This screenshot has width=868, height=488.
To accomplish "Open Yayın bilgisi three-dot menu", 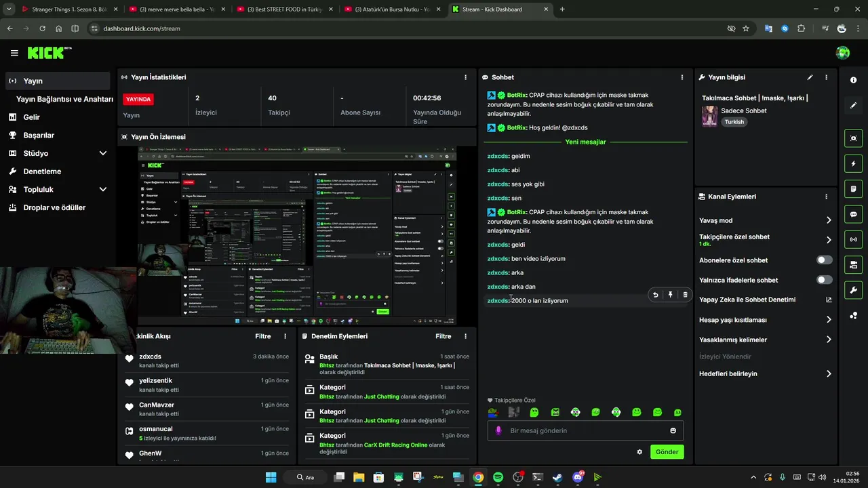I will click(x=826, y=77).
